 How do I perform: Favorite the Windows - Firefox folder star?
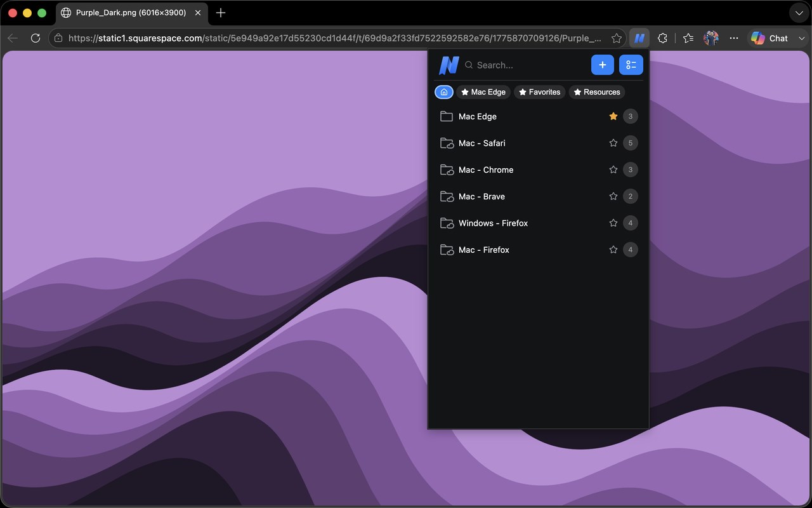coord(613,223)
